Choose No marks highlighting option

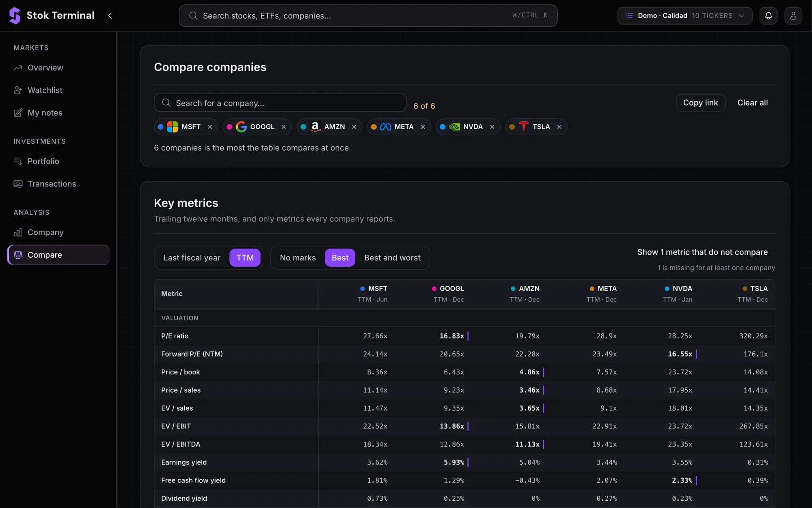(298, 258)
